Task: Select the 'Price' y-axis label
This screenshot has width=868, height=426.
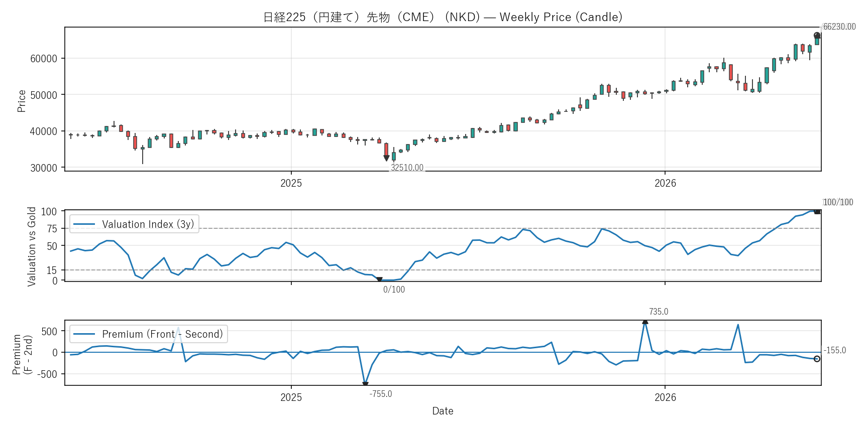Action: click(x=22, y=101)
